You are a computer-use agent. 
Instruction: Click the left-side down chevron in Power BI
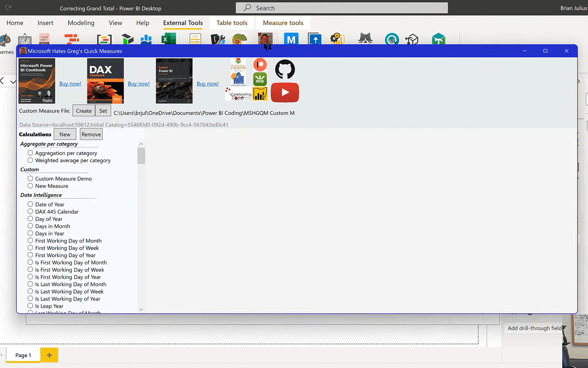pos(13,82)
